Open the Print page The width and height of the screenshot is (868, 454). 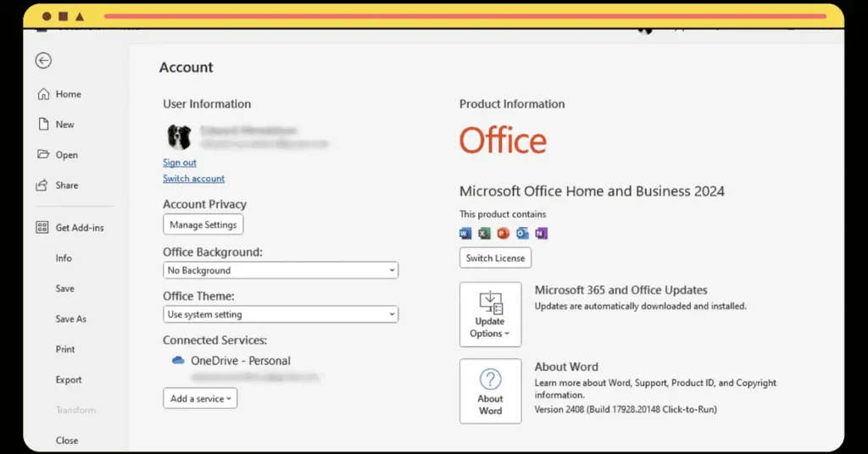(x=64, y=350)
